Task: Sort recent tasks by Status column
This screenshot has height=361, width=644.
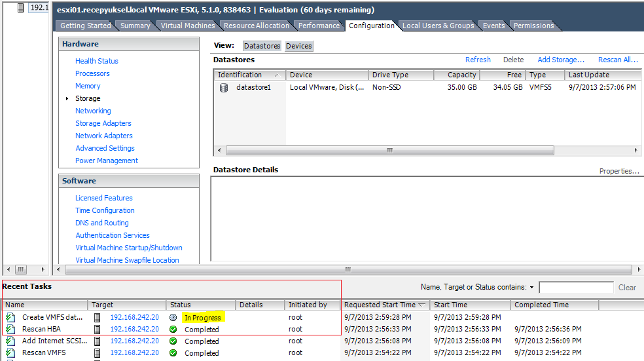Action: [x=201, y=305]
